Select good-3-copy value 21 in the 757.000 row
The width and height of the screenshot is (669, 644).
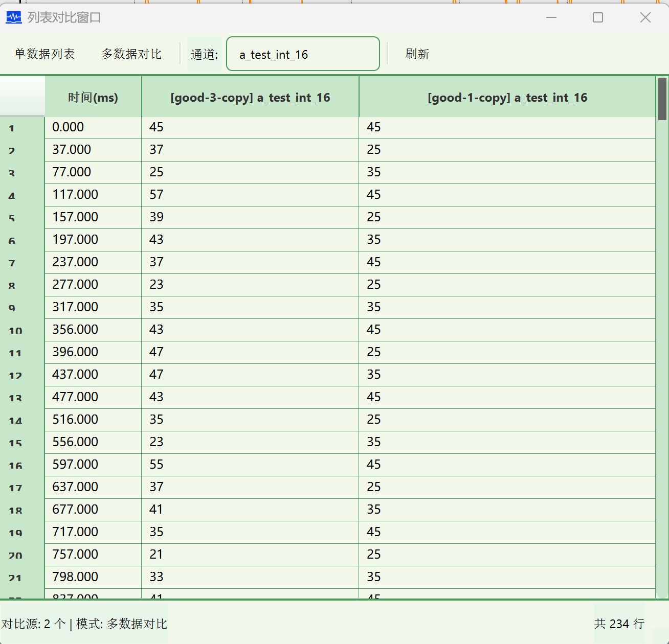click(250, 555)
